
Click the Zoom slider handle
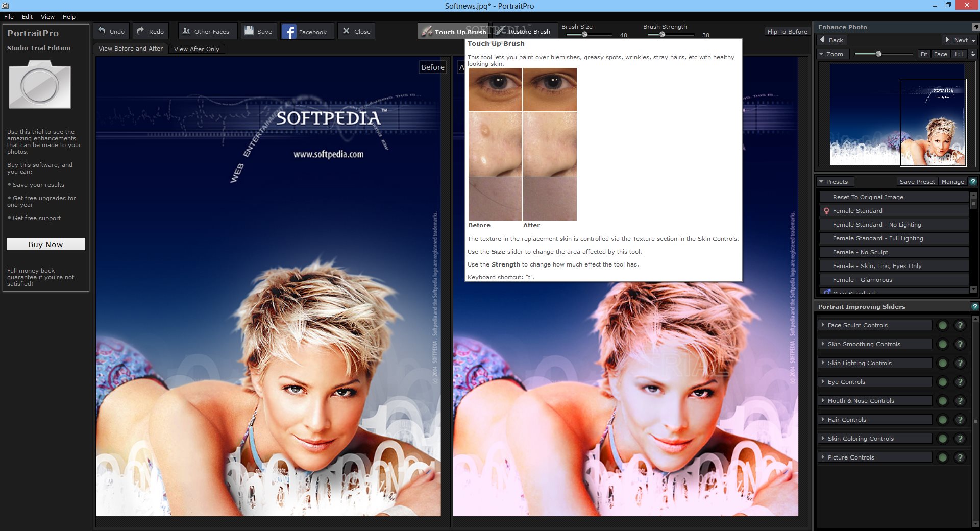click(x=878, y=54)
